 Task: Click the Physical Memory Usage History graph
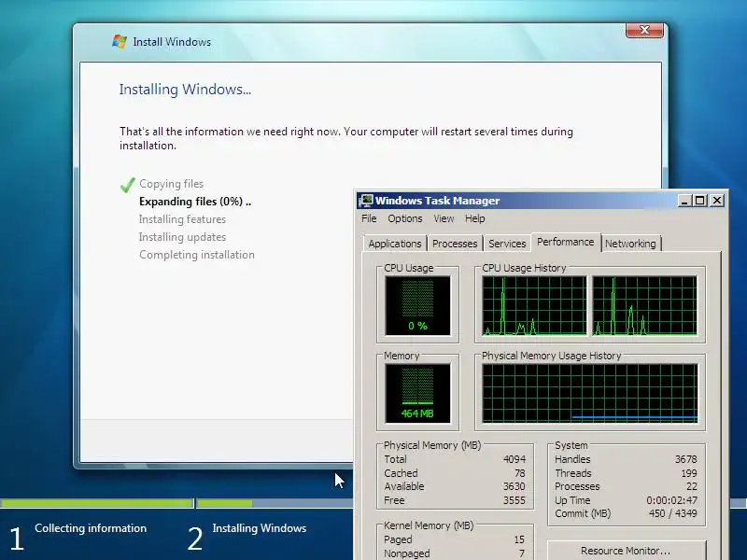pos(590,393)
